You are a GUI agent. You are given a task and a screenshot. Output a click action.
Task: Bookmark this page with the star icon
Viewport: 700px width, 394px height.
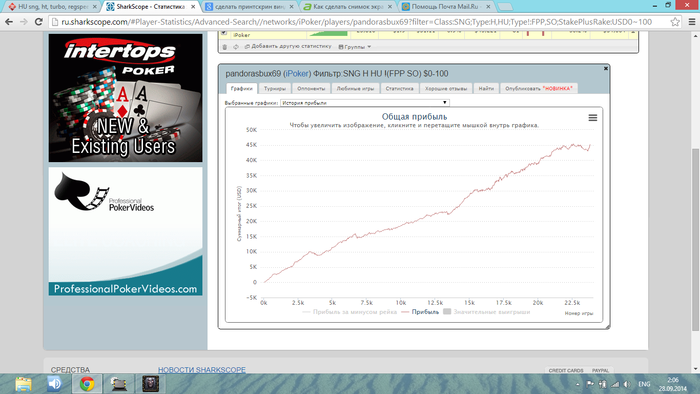tap(675, 21)
